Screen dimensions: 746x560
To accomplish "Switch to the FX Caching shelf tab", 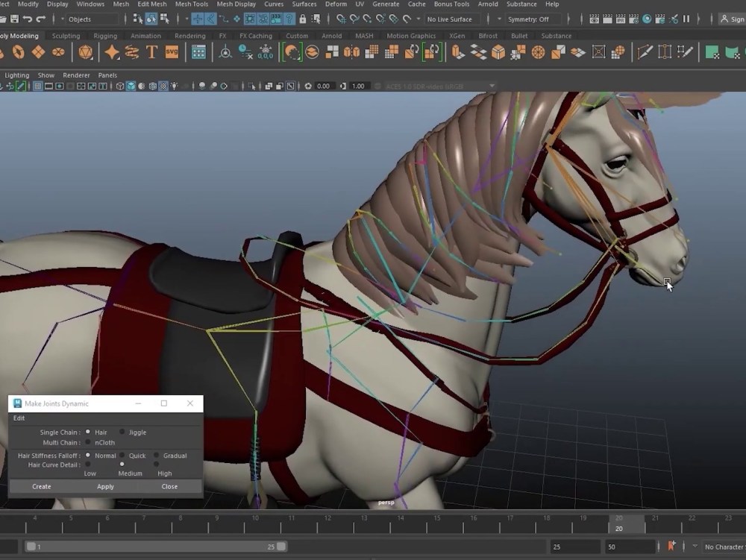I will point(255,36).
